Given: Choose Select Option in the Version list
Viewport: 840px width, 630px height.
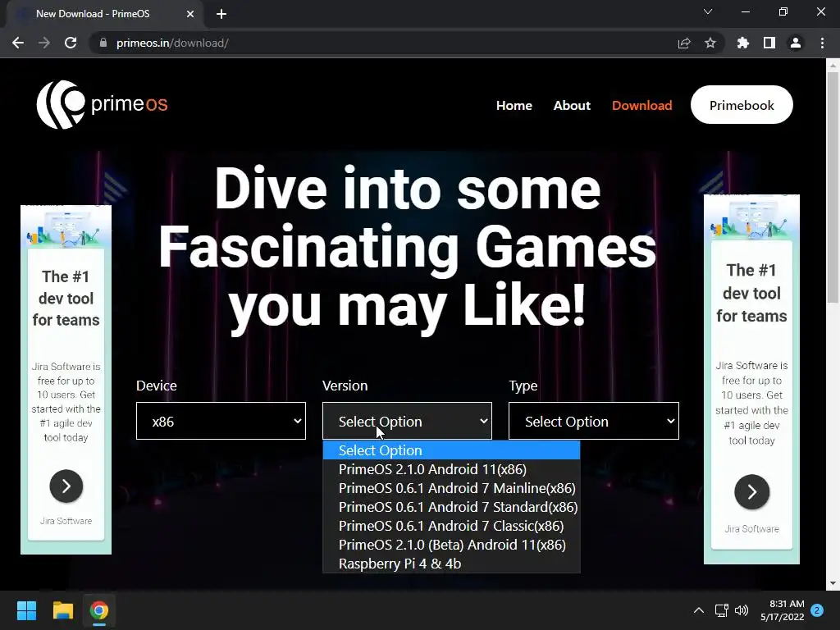Looking at the screenshot, I should [451, 450].
